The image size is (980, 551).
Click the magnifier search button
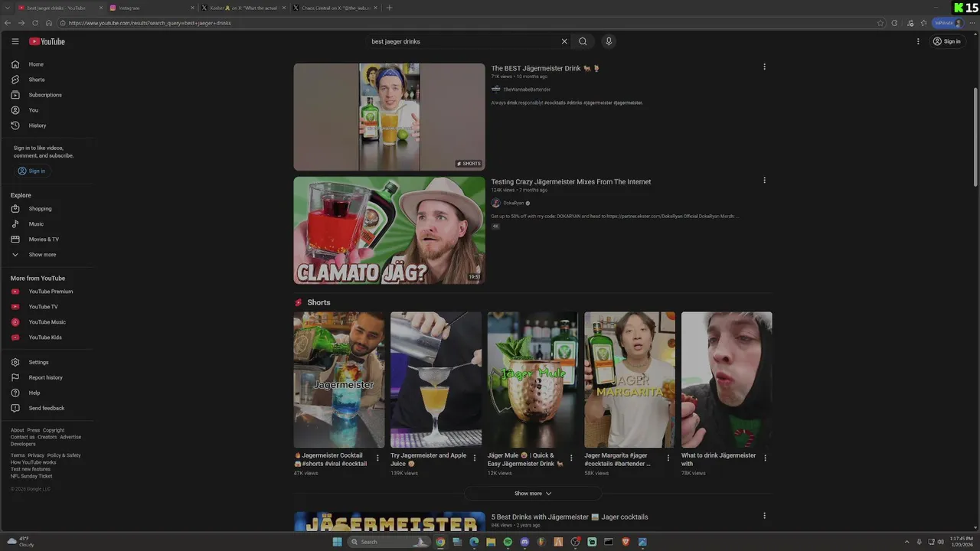[583, 41]
